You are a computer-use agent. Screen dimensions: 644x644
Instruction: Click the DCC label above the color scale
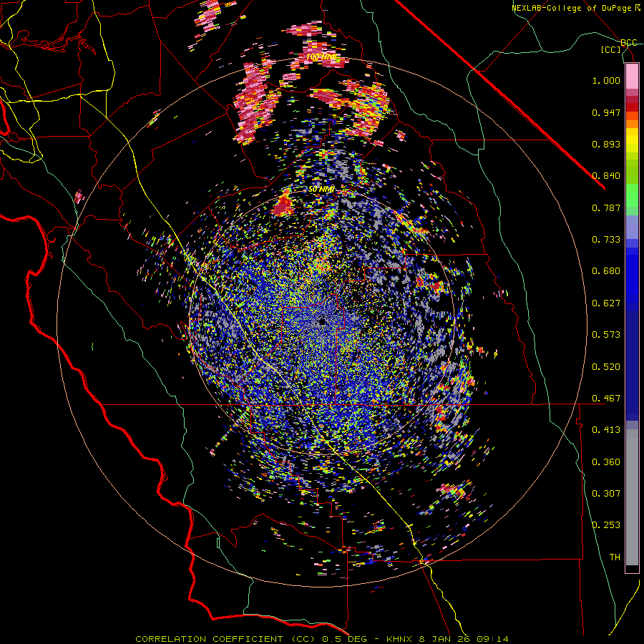(x=629, y=43)
